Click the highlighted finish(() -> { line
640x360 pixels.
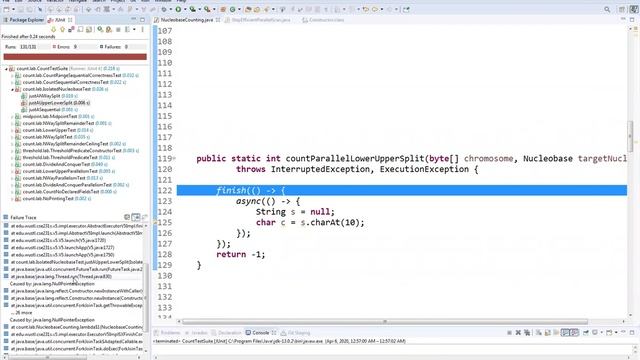(402, 190)
